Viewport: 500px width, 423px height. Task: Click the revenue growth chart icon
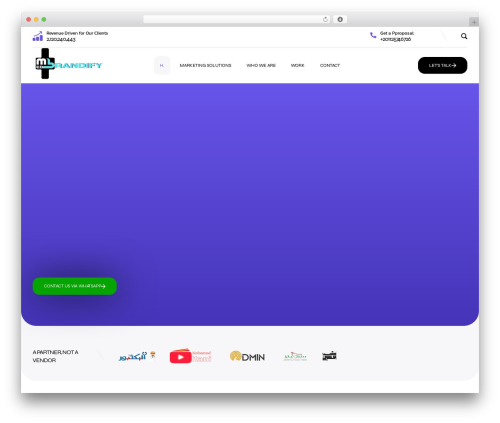pyautogui.click(x=38, y=36)
